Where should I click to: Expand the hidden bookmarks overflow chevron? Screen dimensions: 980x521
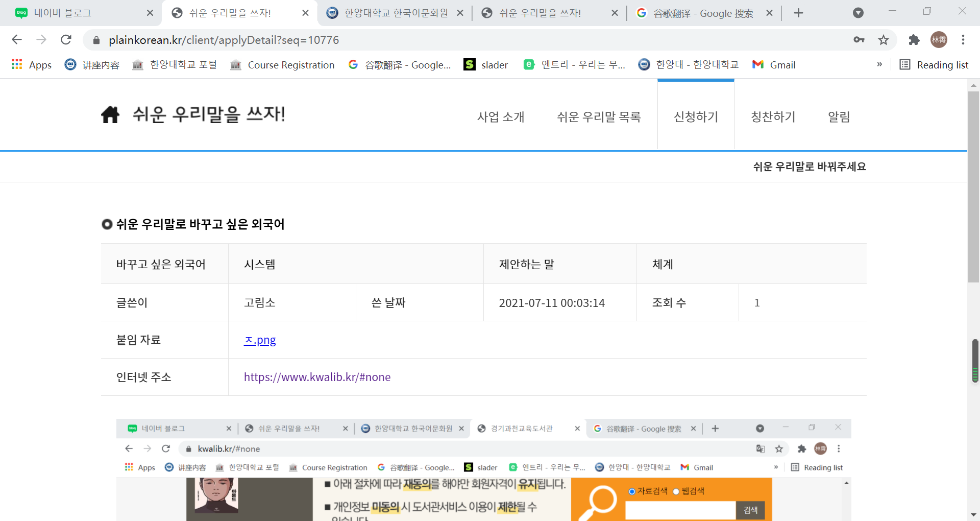[879, 65]
